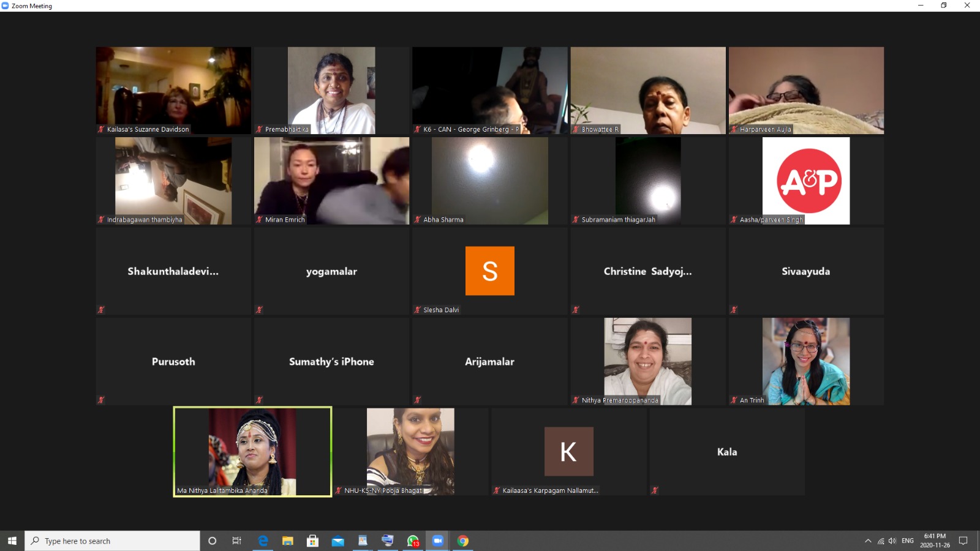Select the highlighted Ma Nithya Lalitambika Ananda tile

(x=252, y=451)
